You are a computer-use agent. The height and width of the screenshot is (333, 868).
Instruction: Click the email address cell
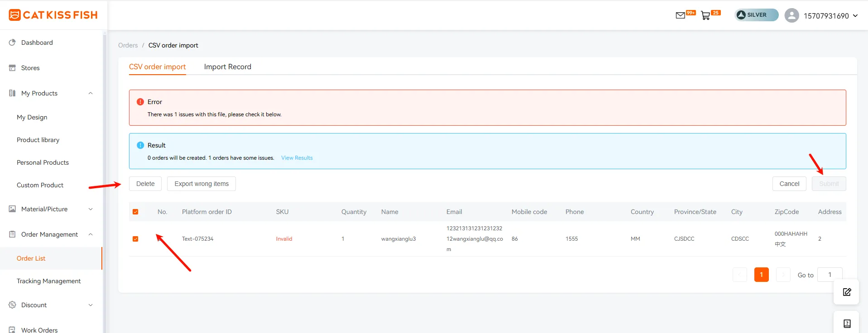pyautogui.click(x=475, y=239)
